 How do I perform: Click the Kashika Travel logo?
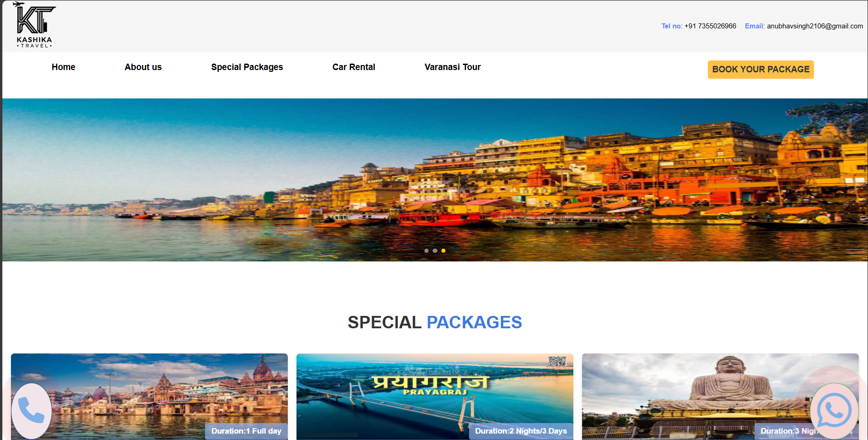pos(34,25)
